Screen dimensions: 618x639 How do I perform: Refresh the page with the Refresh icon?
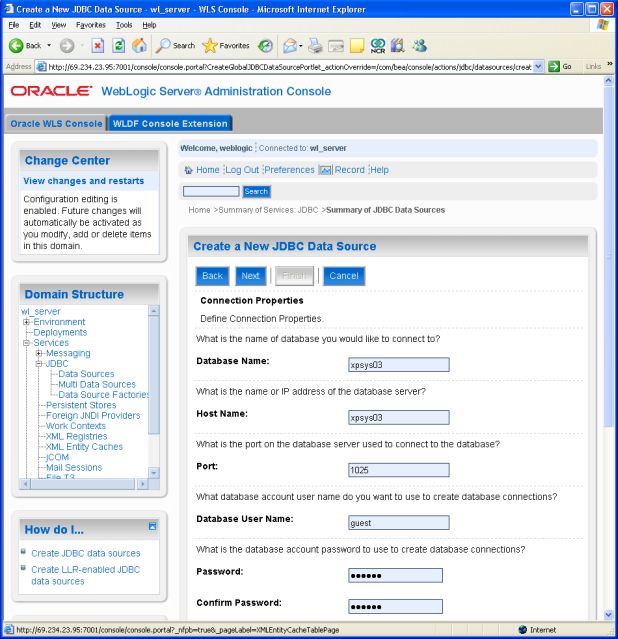118,46
